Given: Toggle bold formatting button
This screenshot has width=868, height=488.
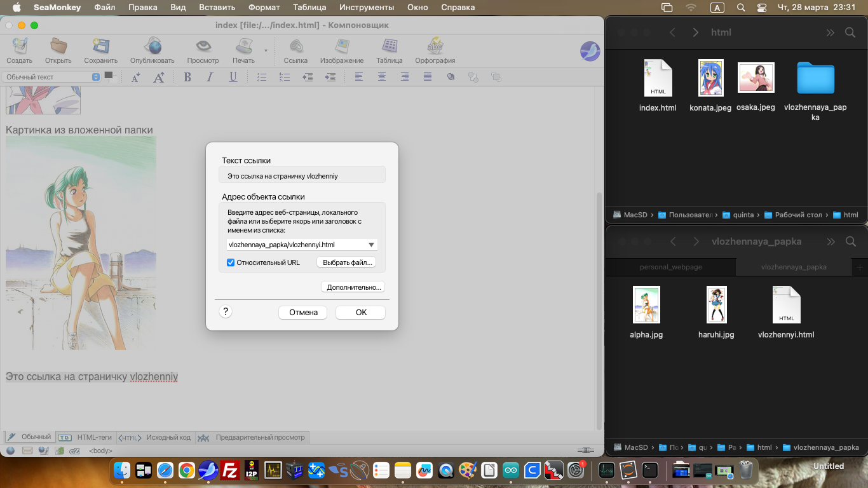Looking at the screenshot, I should (187, 77).
